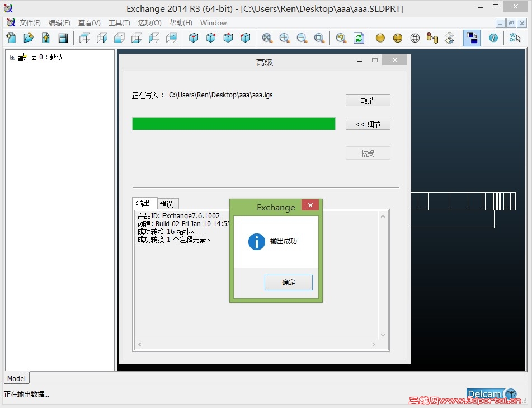Click the aaa.igs output path text
The image size is (532, 408).
(221, 95)
